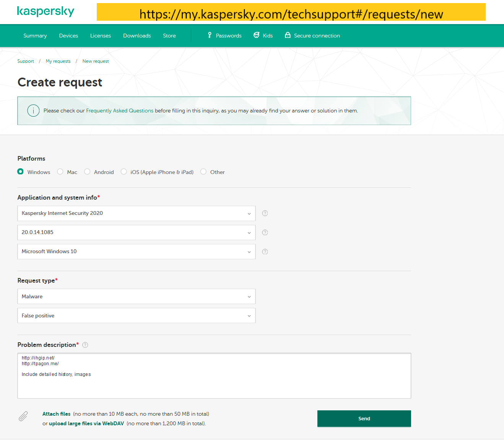Image resolution: width=504 pixels, height=444 pixels.
Task: Open the Kaspersky Internet Security 2020 dropdown
Action: pyautogui.click(x=137, y=213)
